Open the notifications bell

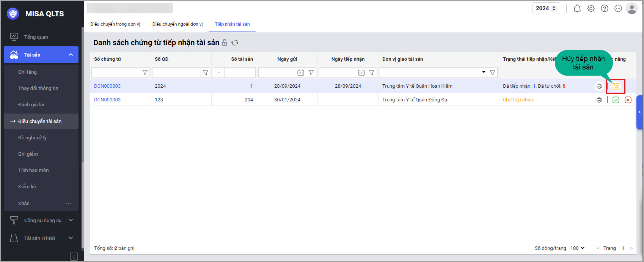577,8
